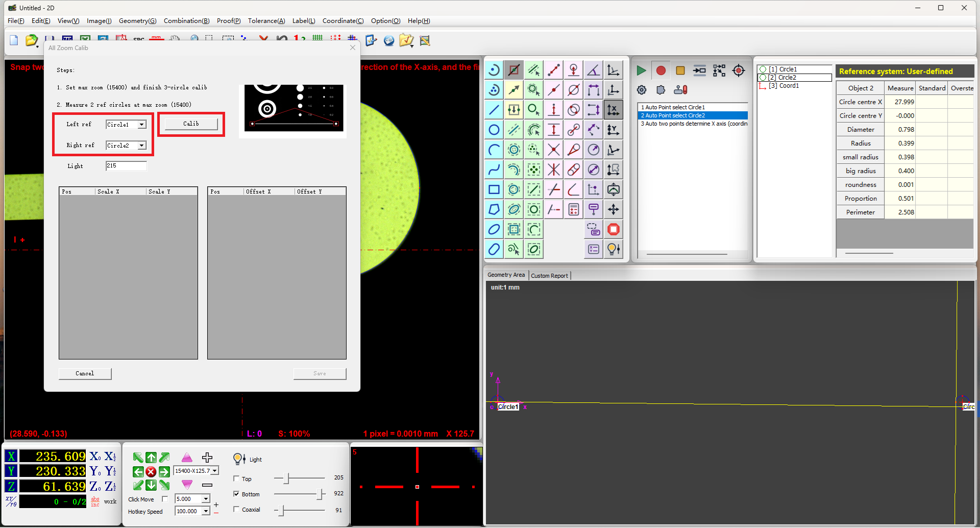The width and height of the screenshot is (980, 528).
Task: Adjust the Coaxial light slider
Action: coord(281,510)
